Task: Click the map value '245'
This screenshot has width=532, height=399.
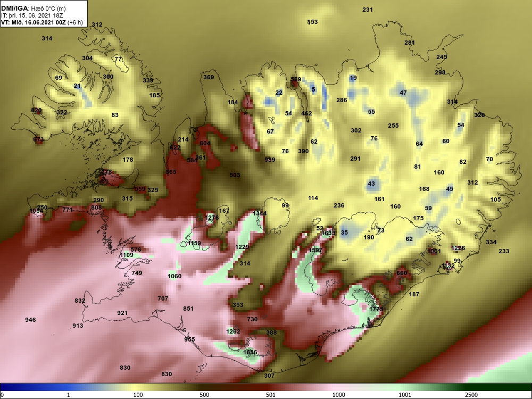Action: coord(442,57)
